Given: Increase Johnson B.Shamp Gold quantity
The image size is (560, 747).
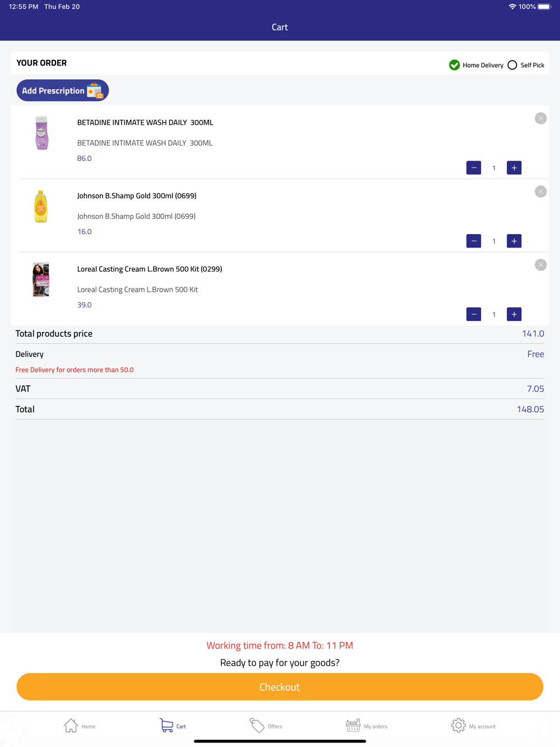Looking at the screenshot, I should pos(514,241).
